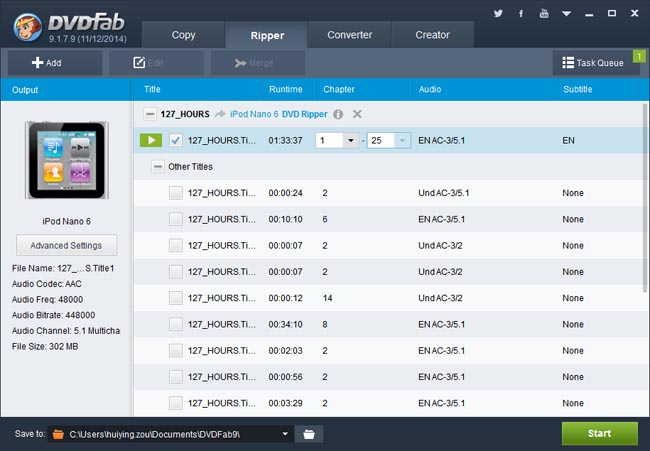This screenshot has height=451, width=650.
Task: Open DVDFab Facebook page icon
Action: point(521,14)
